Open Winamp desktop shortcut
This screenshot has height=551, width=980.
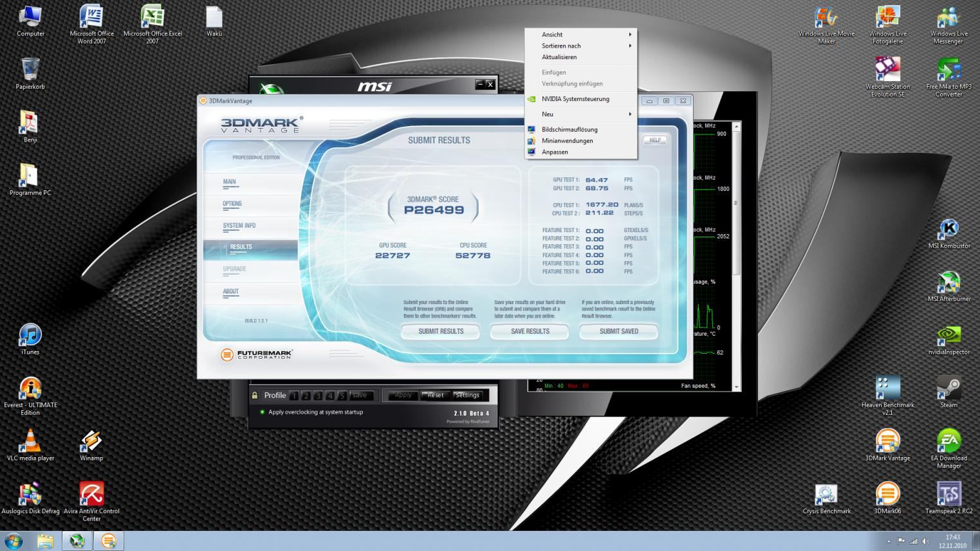91,446
